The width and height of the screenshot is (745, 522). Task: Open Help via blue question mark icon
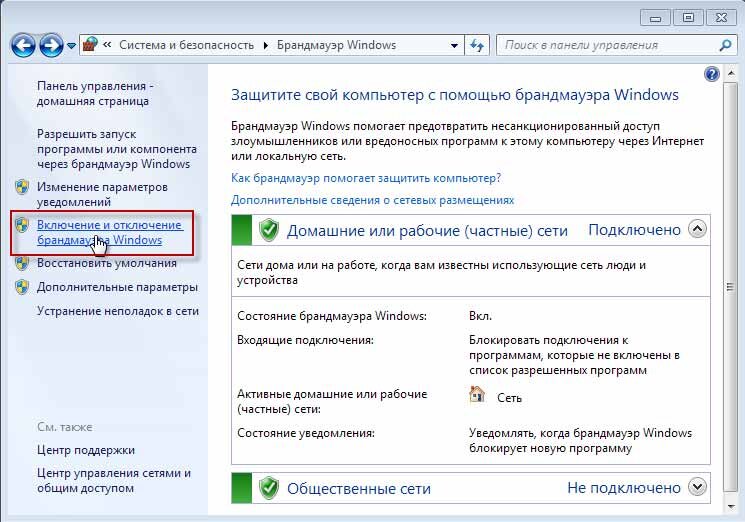pos(712,74)
